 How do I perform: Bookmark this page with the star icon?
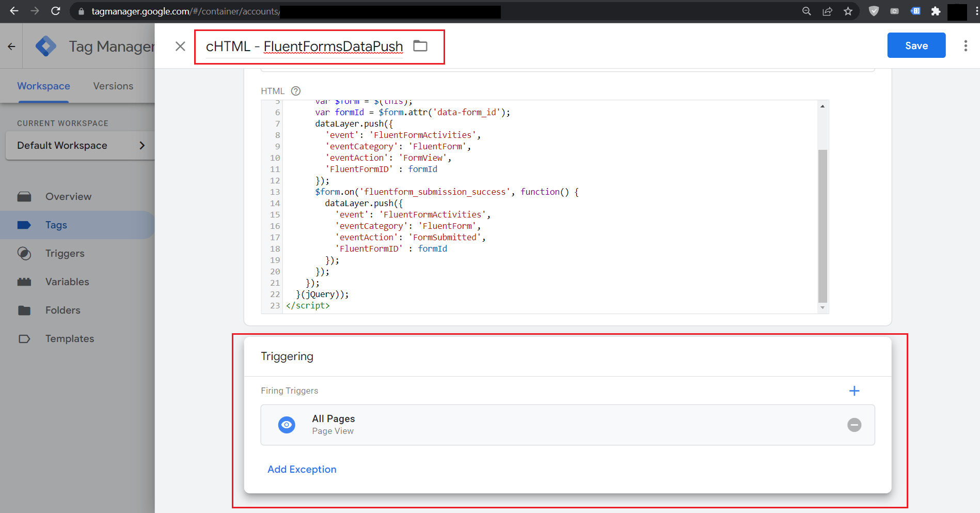(848, 11)
